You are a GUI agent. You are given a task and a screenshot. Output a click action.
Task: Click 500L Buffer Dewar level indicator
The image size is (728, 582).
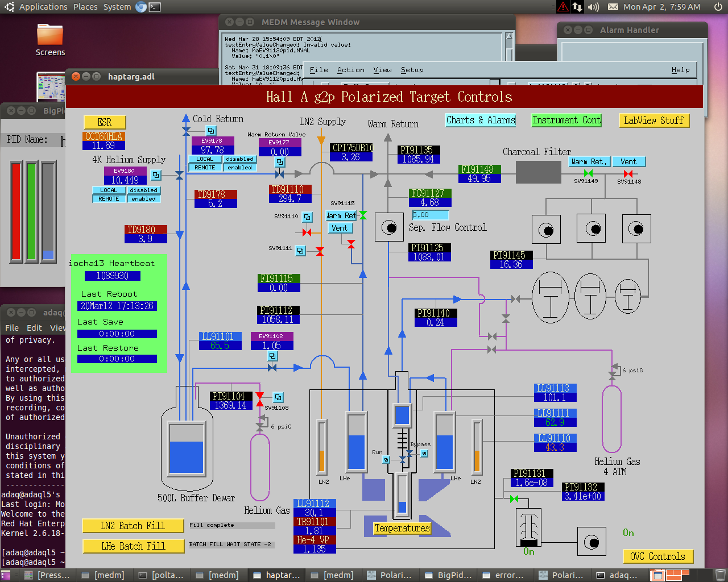(186, 448)
